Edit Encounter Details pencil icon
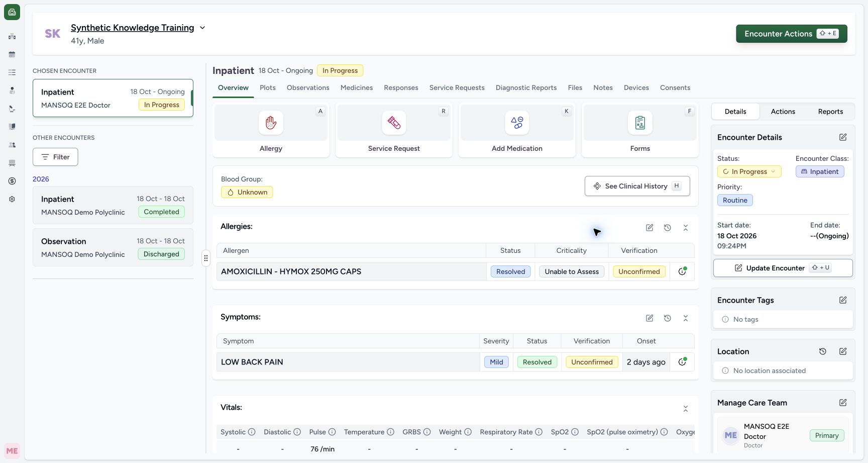Screen dimensions: 868x463 [x=843, y=137]
